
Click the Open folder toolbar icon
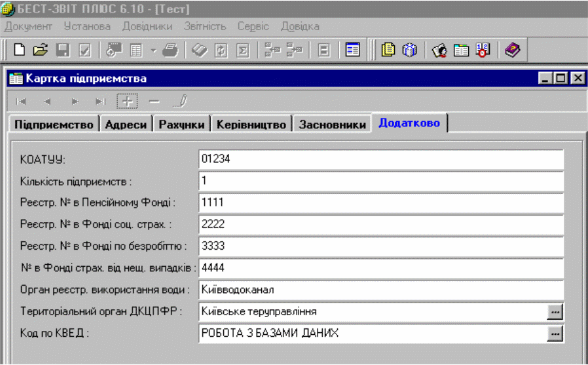[41, 50]
